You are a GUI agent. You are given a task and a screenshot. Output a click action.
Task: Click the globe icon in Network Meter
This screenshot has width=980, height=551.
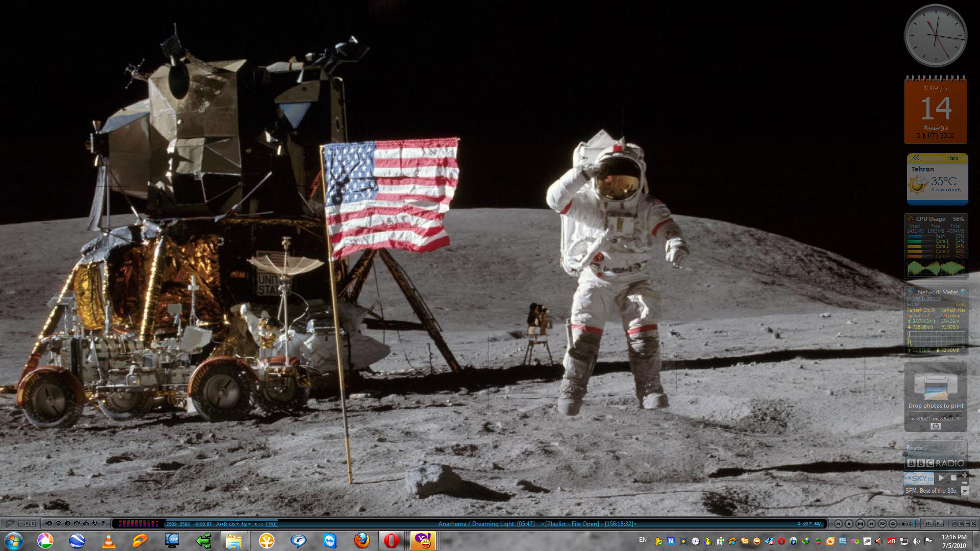click(x=963, y=291)
